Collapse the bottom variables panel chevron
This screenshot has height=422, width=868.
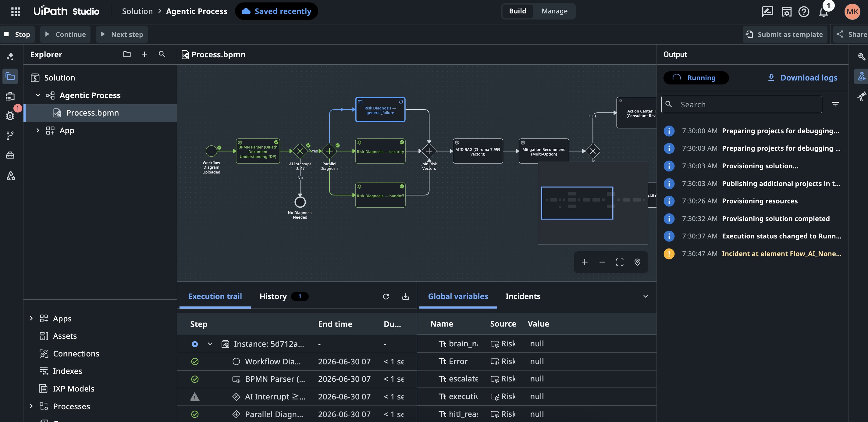click(645, 296)
